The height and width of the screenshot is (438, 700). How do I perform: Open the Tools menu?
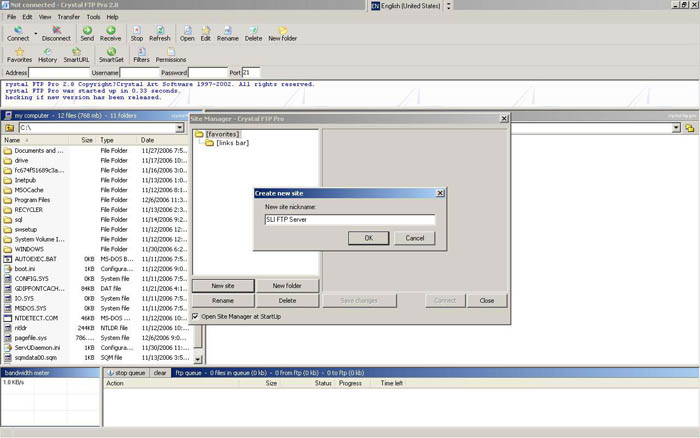pyautogui.click(x=93, y=17)
